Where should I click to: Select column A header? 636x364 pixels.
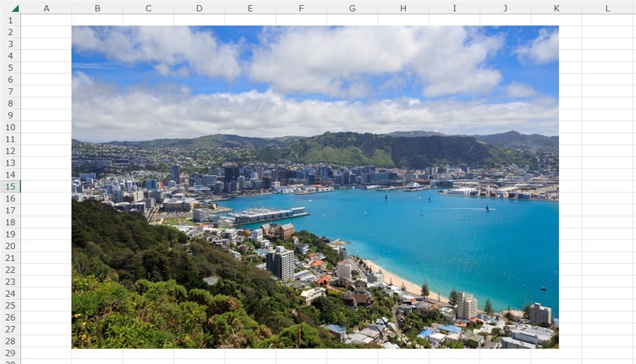[x=46, y=8]
